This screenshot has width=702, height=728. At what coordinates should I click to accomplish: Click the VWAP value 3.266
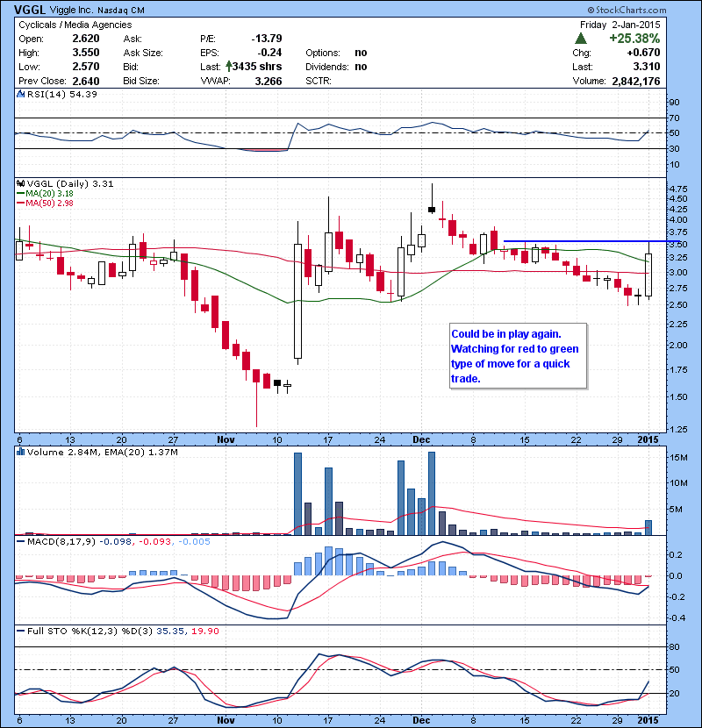(x=269, y=82)
